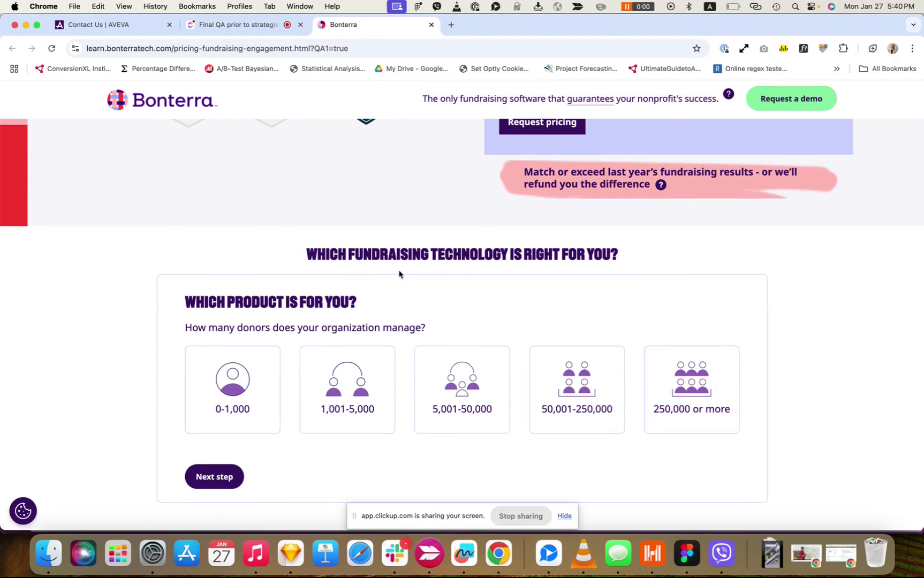
Task: Open Messages from the Dock
Action: (x=618, y=553)
